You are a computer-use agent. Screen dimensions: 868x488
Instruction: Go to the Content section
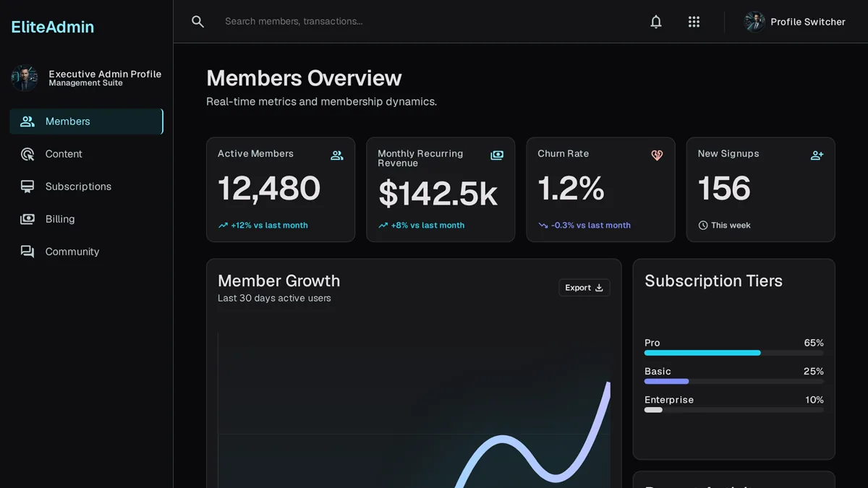pyautogui.click(x=87, y=154)
